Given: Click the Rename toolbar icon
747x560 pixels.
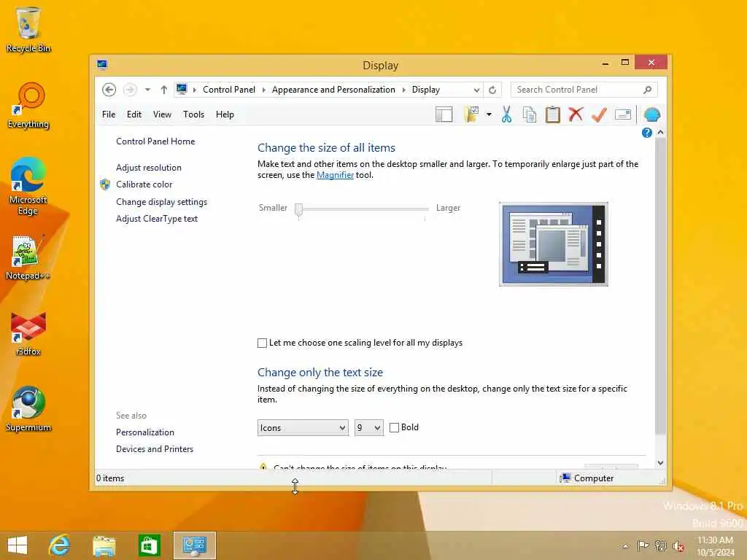Looking at the screenshot, I should coord(623,114).
